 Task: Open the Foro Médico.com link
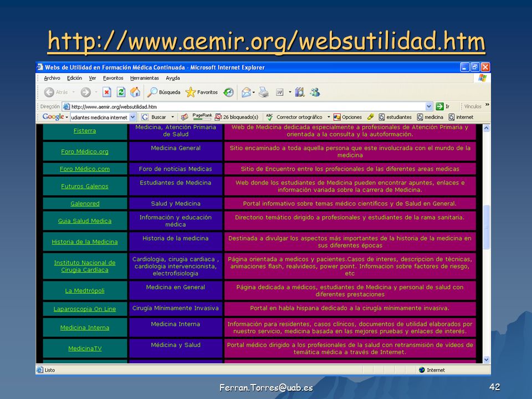[84, 169]
